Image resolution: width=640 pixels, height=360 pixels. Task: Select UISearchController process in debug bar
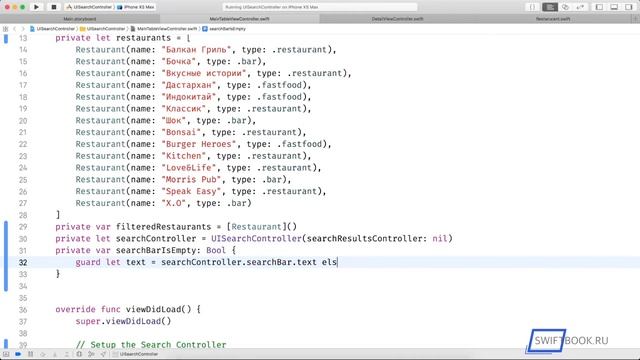click(136, 354)
